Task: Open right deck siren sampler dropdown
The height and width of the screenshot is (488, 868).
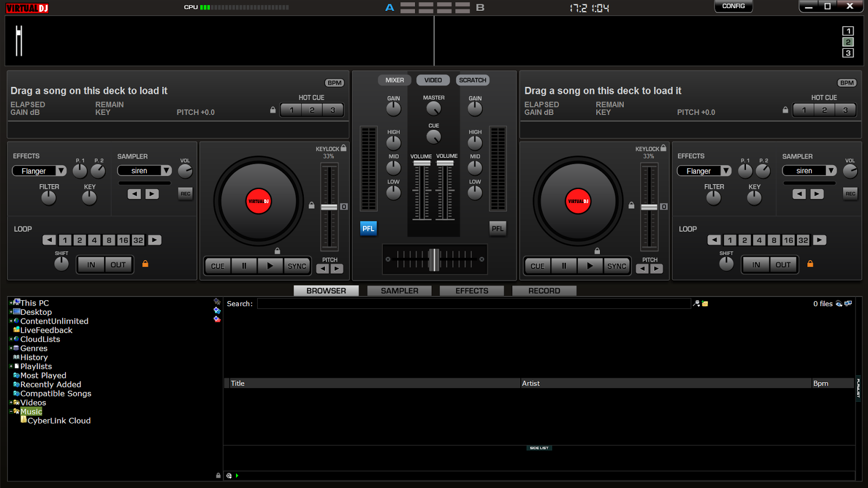Action: [x=809, y=171]
